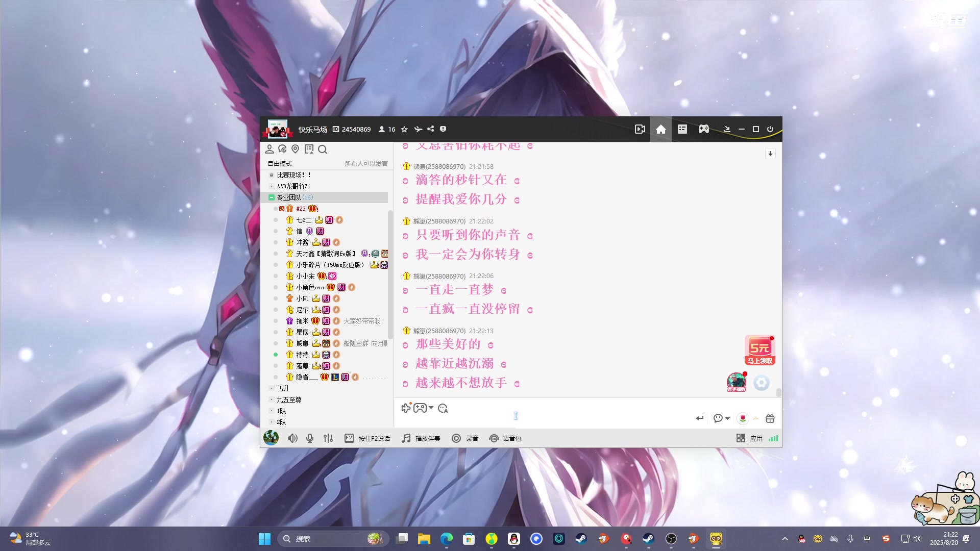Click the location pin icon
Viewport: 980px width, 551px height.
pos(296,149)
